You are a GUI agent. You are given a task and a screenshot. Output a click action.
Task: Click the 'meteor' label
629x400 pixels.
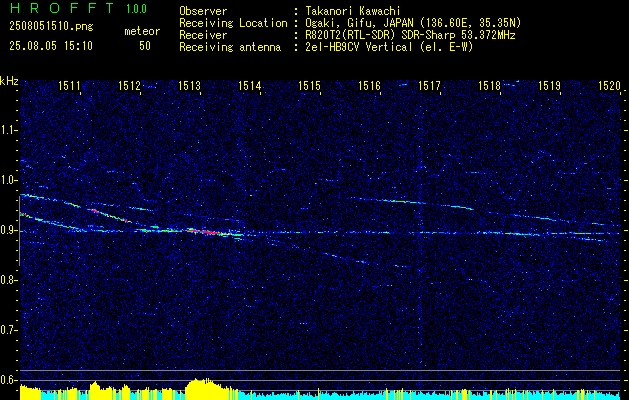point(142,31)
